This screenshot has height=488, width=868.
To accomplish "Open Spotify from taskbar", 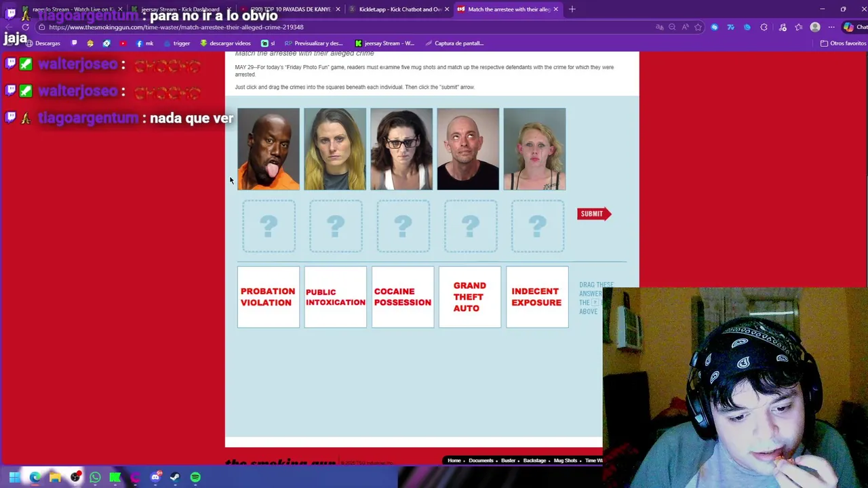I will [195, 478].
